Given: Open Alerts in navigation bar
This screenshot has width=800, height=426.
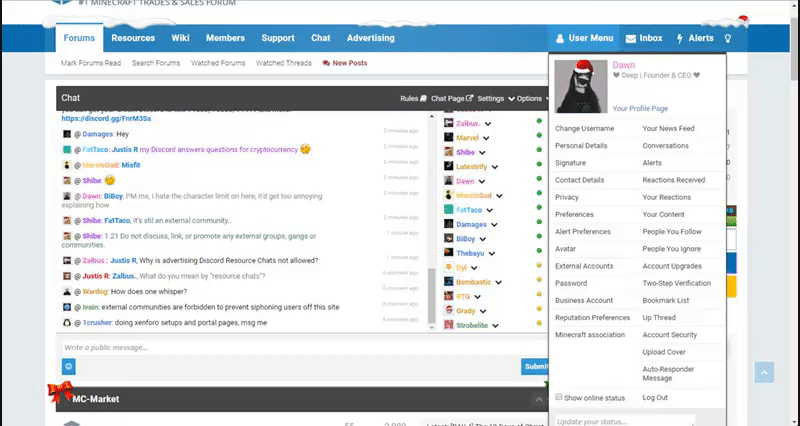Looking at the screenshot, I should (x=694, y=38).
